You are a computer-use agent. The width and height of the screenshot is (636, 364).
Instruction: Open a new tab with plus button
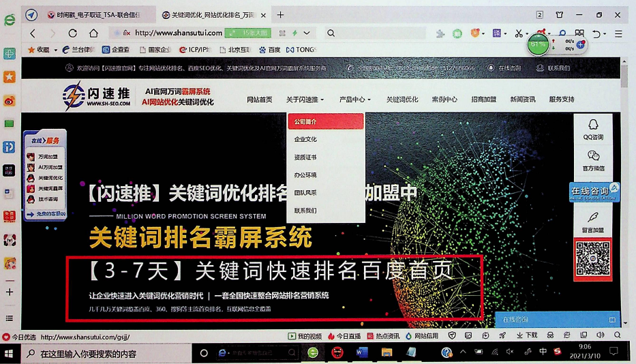280,15
